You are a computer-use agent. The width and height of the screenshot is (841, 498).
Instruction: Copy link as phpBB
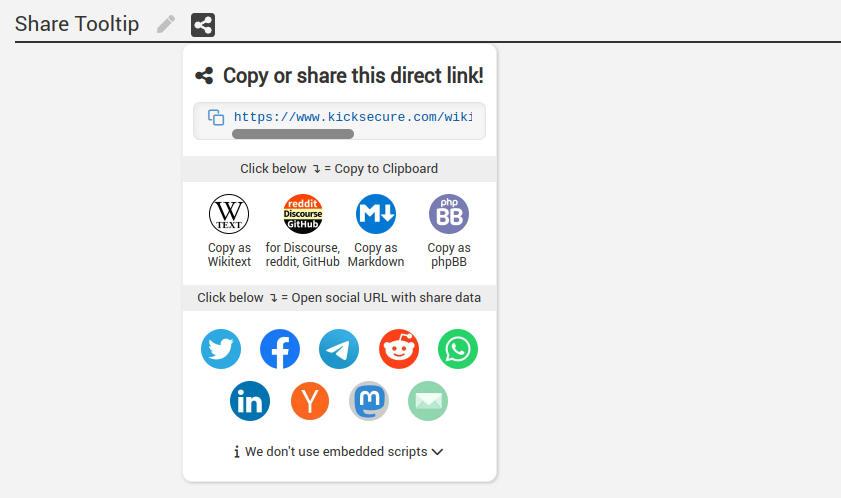click(449, 214)
